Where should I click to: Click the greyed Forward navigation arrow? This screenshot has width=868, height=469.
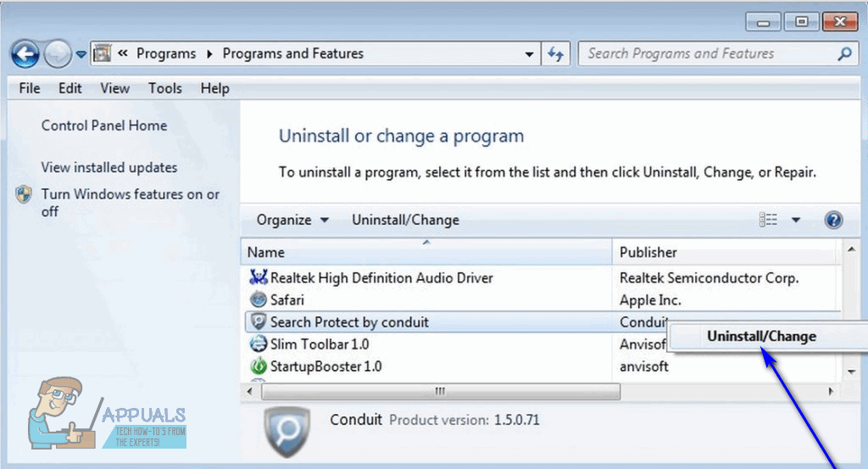click(x=58, y=54)
